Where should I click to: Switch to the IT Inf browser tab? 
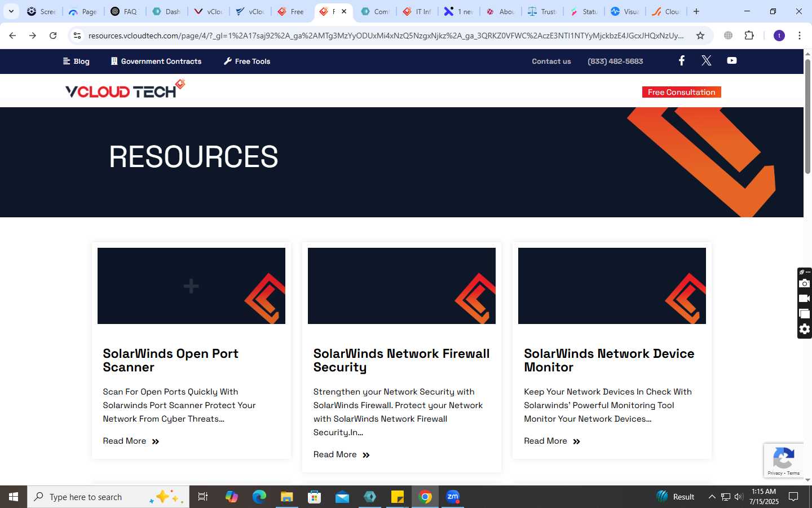point(417,11)
